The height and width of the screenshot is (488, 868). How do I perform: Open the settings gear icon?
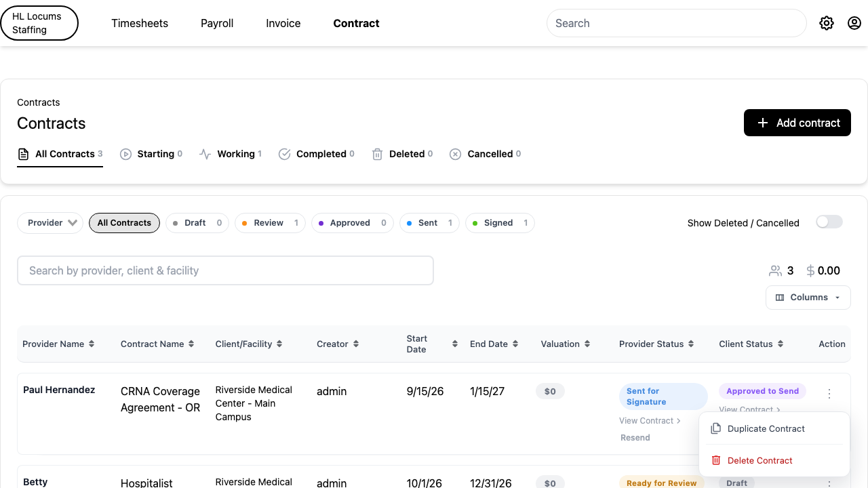(826, 23)
